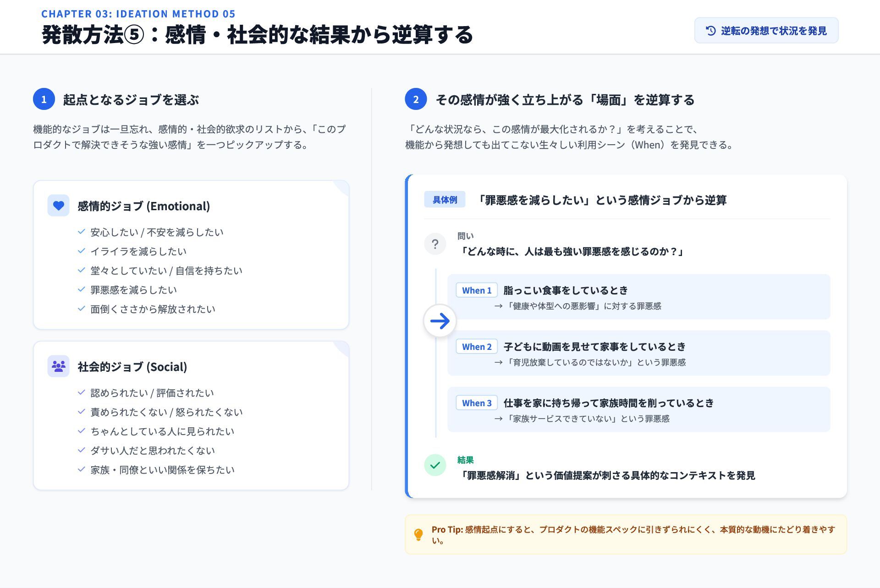Click the heart icon for Emotional jobs
The height and width of the screenshot is (588, 880).
[x=58, y=206]
